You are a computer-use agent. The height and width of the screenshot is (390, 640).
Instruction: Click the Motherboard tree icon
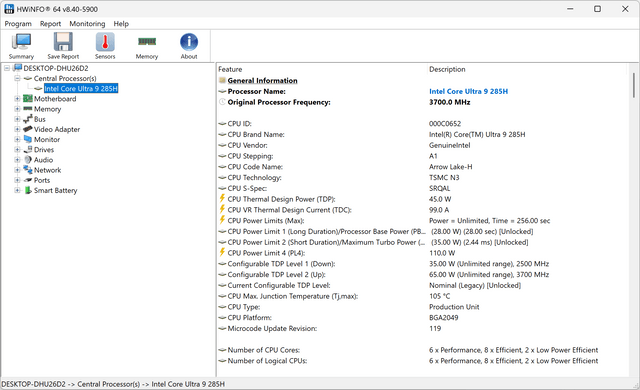(28, 98)
